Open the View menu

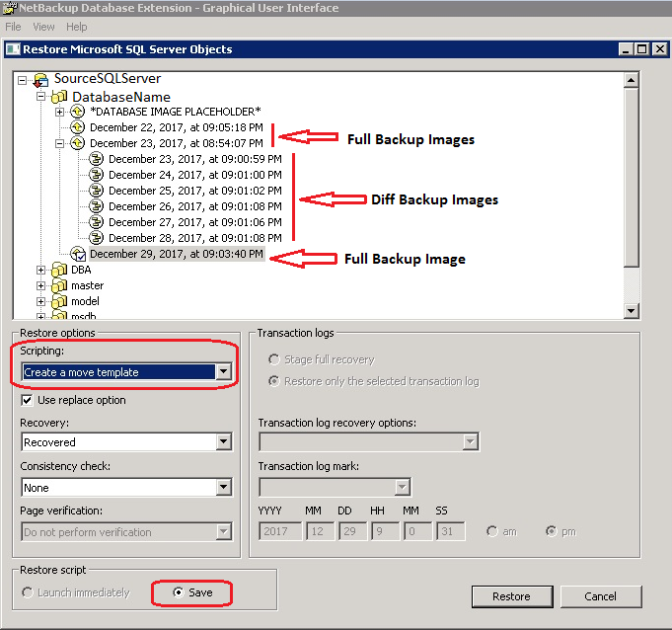(x=43, y=27)
